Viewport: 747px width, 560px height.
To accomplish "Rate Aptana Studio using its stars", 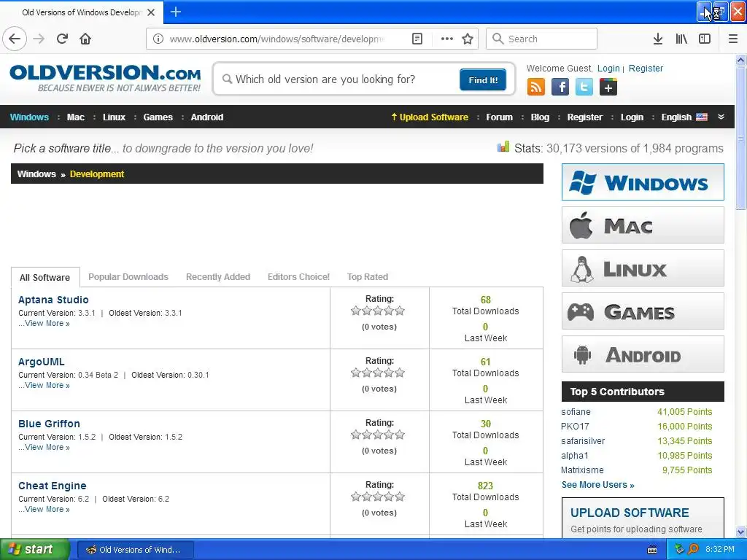I will [x=378, y=311].
